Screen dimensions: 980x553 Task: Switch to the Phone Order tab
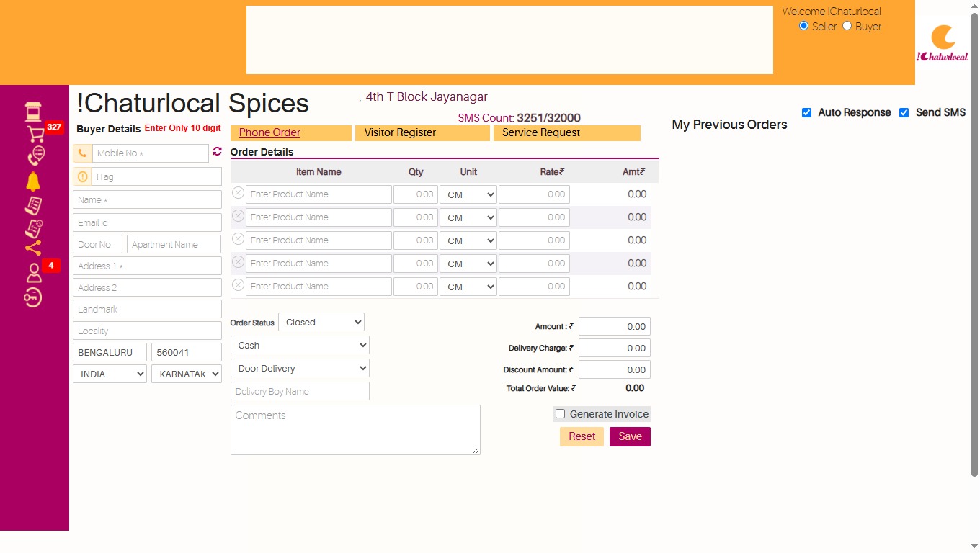tap(291, 132)
